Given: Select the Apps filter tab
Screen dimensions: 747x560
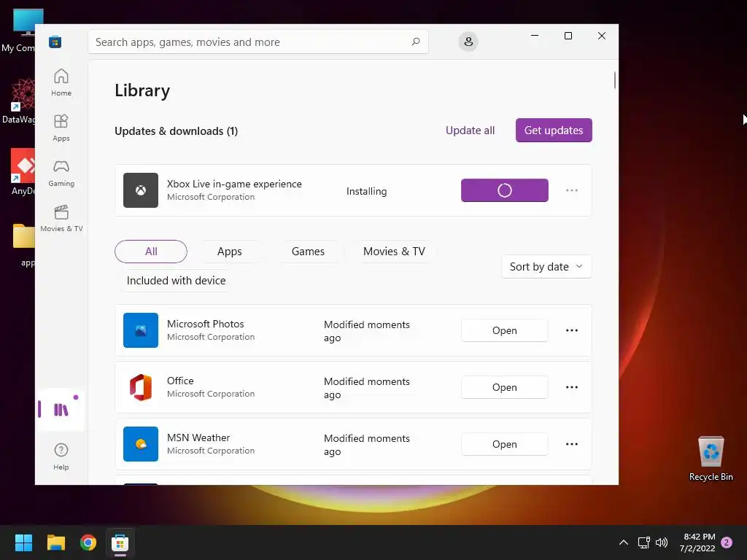Looking at the screenshot, I should tap(230, 252).
